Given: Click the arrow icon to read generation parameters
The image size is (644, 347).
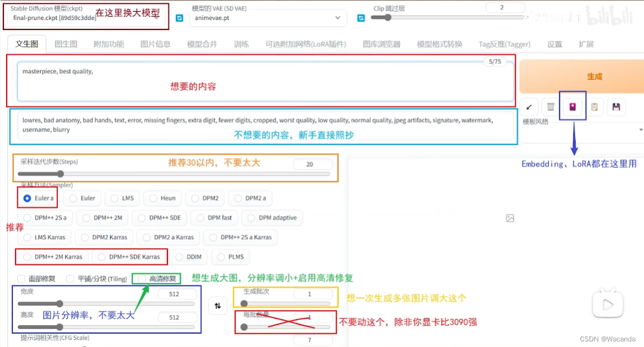Looking at the screenshot, I should 529,107.
